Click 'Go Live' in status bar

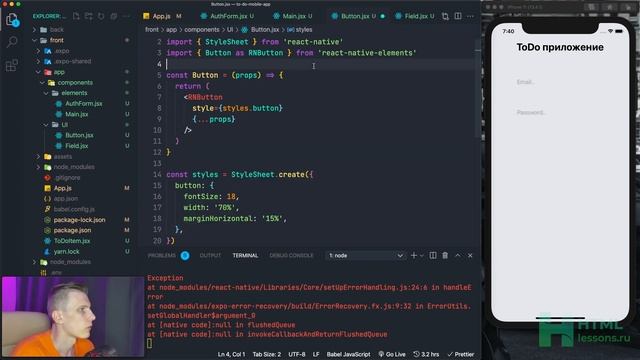click(x=392, y=354)
